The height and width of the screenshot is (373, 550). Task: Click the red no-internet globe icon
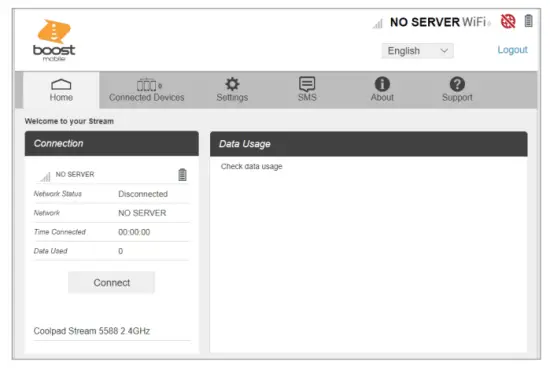pyautogui.click(x=508, y=21)
